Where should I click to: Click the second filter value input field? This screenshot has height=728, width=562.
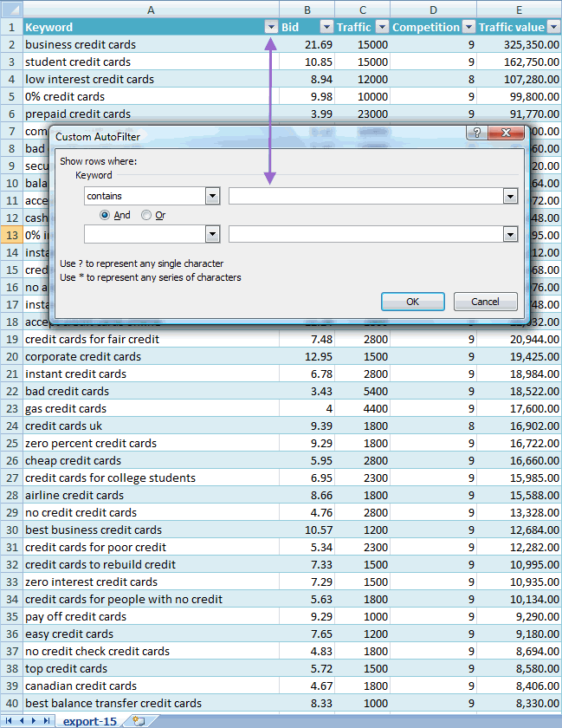pyautogui.click(x=365, y=234)
